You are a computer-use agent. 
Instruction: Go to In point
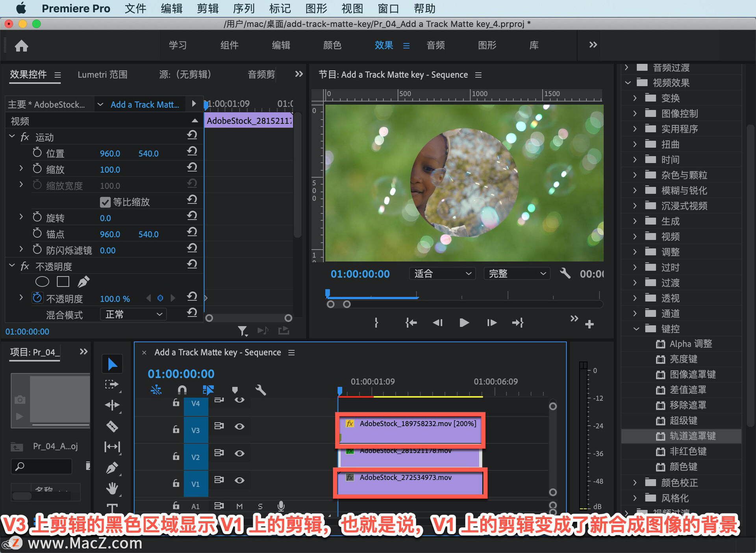pyautogui.click(x=411, y=323)
